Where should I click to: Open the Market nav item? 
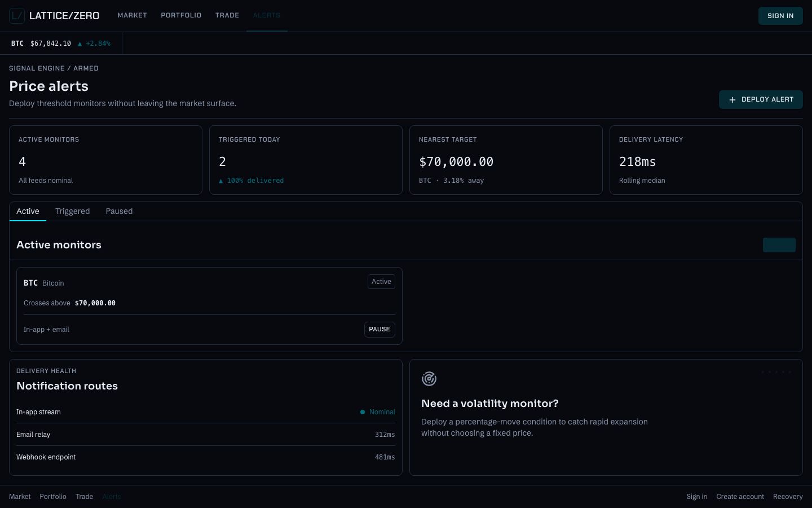(133, 15)
